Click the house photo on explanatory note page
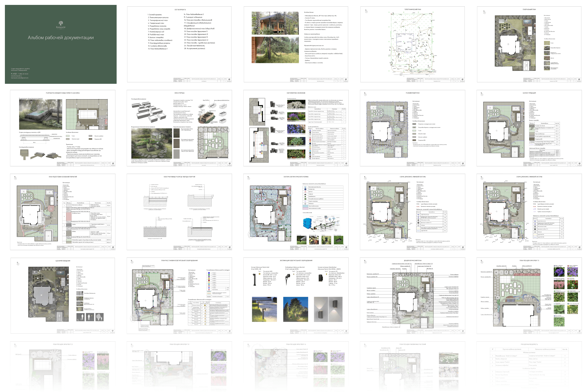 [275, 23]
